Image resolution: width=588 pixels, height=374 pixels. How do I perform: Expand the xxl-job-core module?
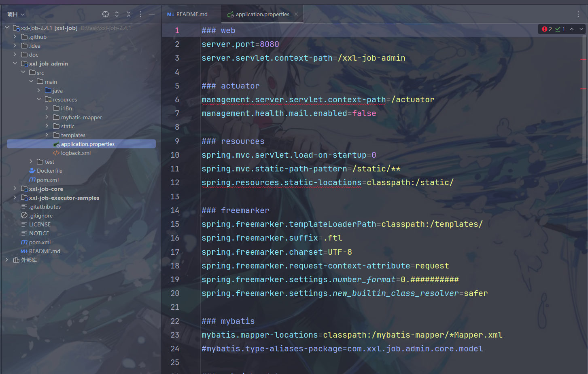click(15, 189)
